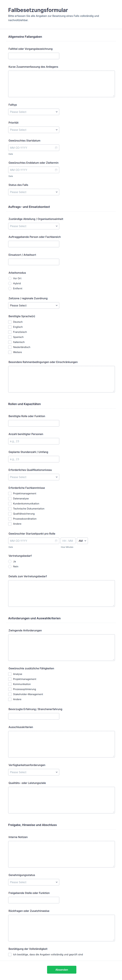The image size is (122, 980).
Task: Open calendar icon in Gewünschtes Startdatum field
Action: click(x=56, y=148)
